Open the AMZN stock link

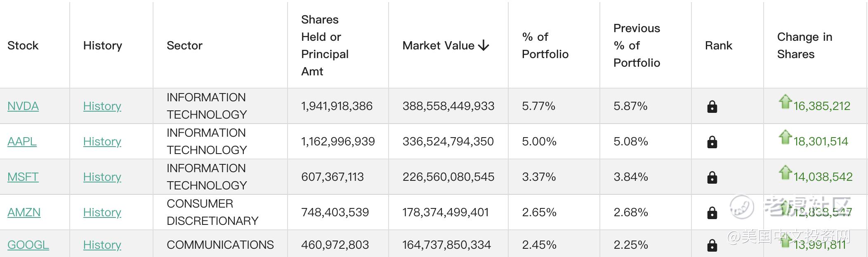tap(24, 213)
